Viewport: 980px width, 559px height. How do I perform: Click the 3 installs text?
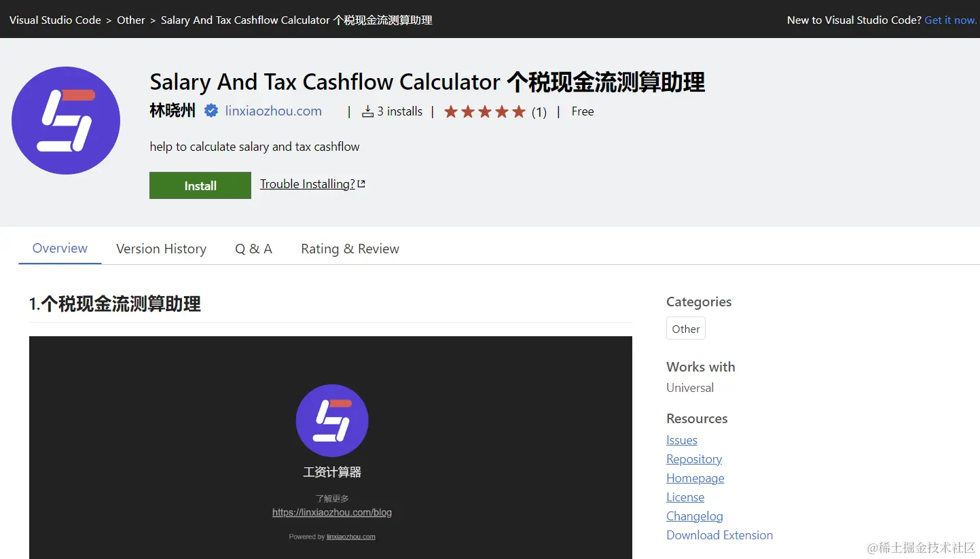(x=400, y=111)
